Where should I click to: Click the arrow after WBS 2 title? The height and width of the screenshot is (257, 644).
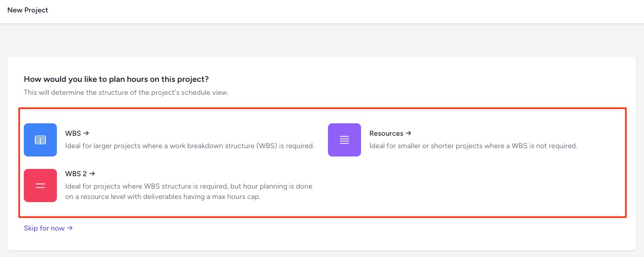[x=92, y=174]
